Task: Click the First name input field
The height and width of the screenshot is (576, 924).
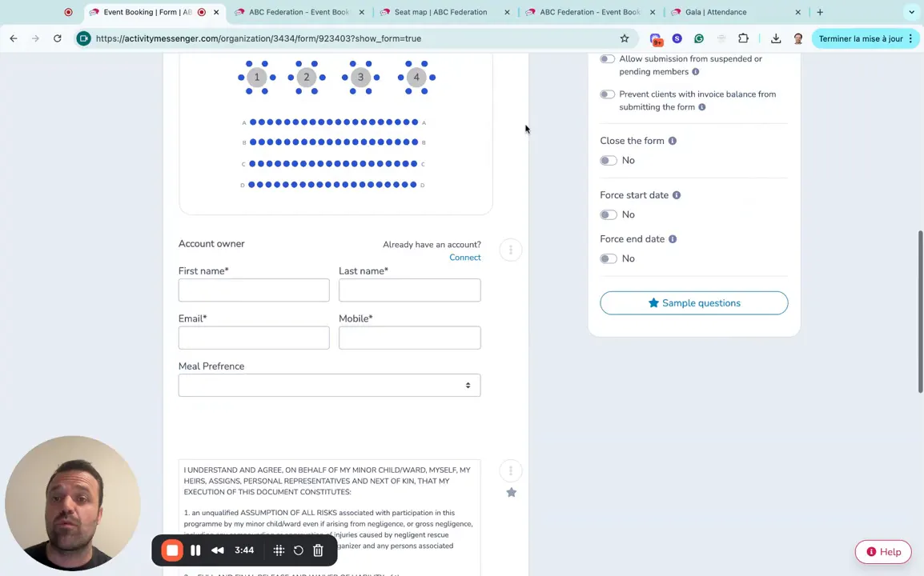Action: (x=254, y=290)
